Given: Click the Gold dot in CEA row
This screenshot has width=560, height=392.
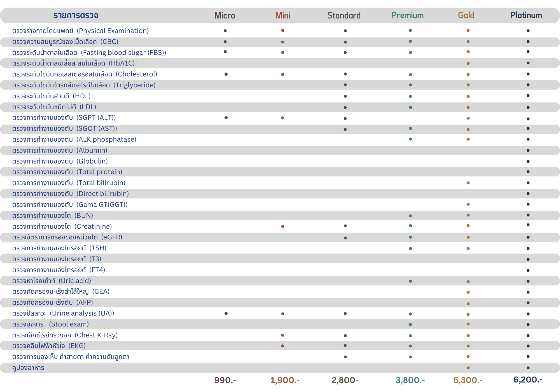Looking at the screenshot, I should [x=468, y=292].
